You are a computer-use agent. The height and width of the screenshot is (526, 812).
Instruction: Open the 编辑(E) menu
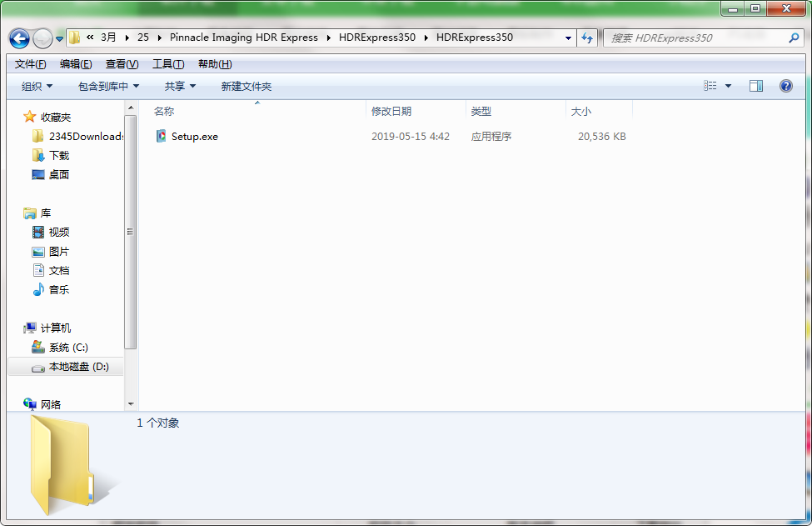76,63
